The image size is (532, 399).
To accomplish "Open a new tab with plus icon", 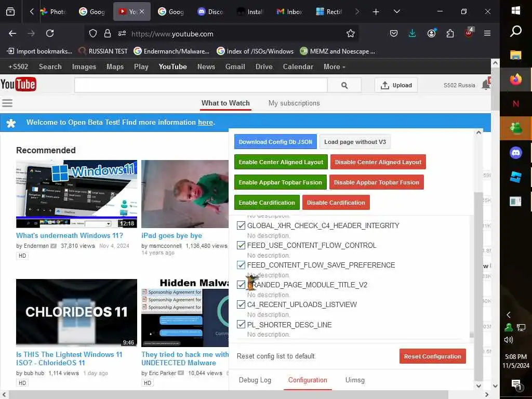I will point(376,12).
